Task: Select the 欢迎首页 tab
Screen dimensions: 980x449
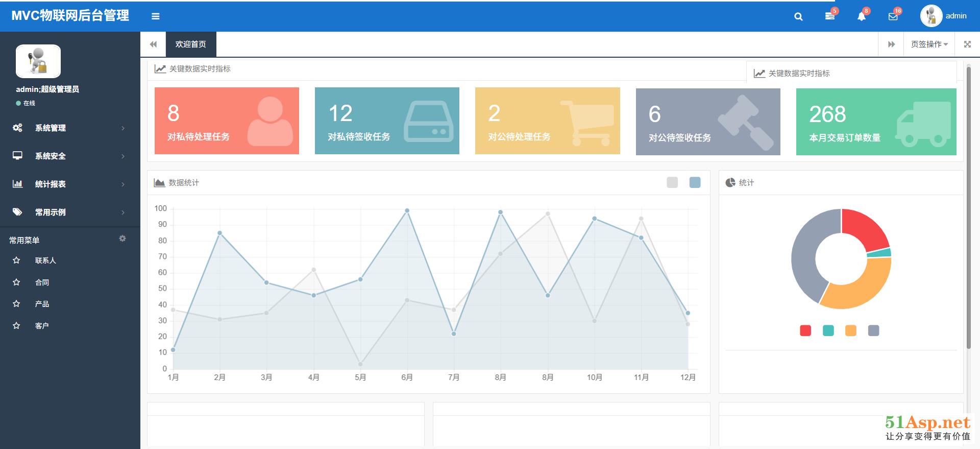Action: coord(191,44)
